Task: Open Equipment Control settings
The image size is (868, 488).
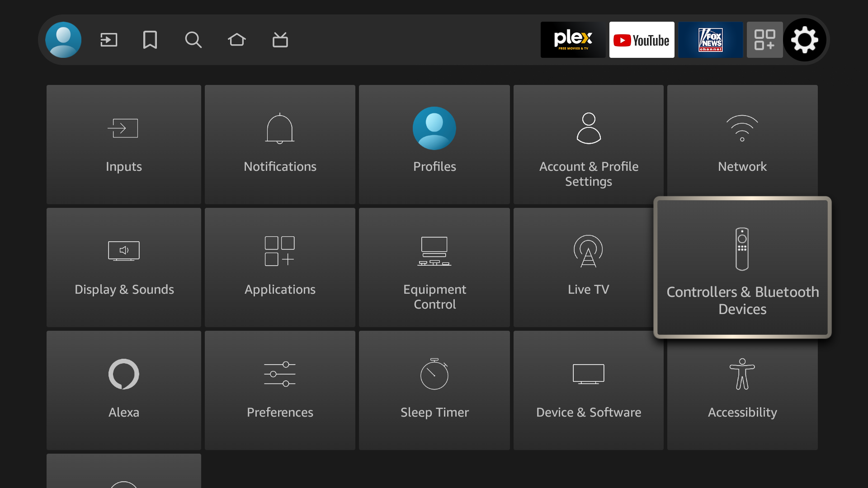Action: coord(434,267)
